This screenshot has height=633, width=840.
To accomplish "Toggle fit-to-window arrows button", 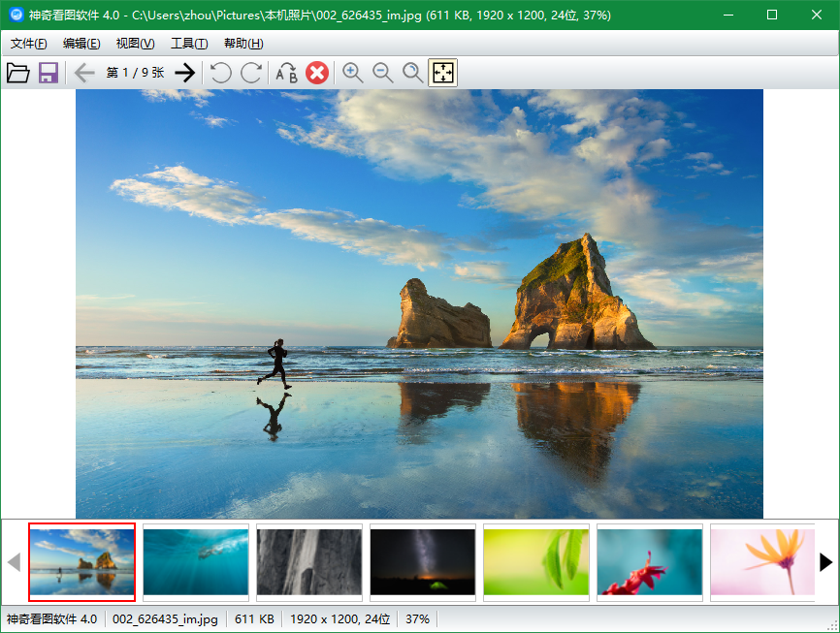I will (x=442, y=73).
